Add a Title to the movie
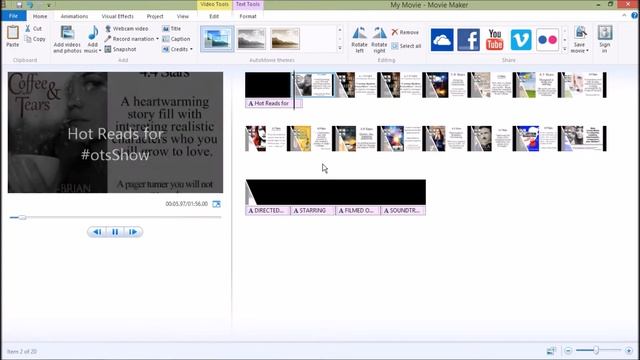This screenshot has height=360, width=640. coord(171,29)
